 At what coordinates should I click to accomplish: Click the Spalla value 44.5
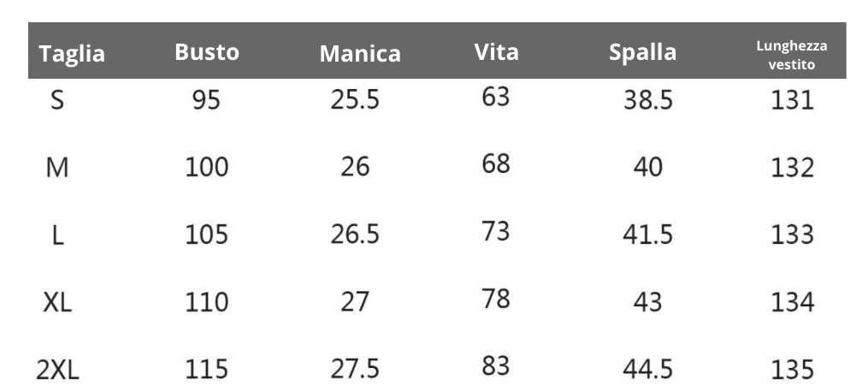click(x=647, y=370)
